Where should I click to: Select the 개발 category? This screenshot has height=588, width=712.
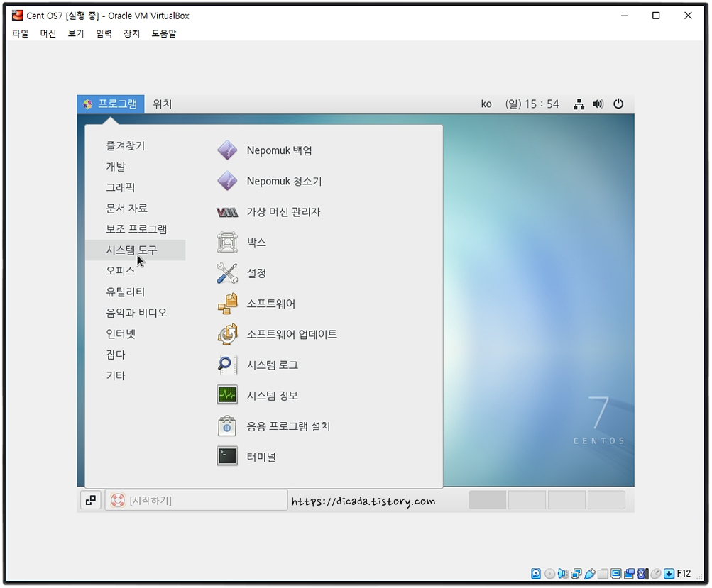116,167
